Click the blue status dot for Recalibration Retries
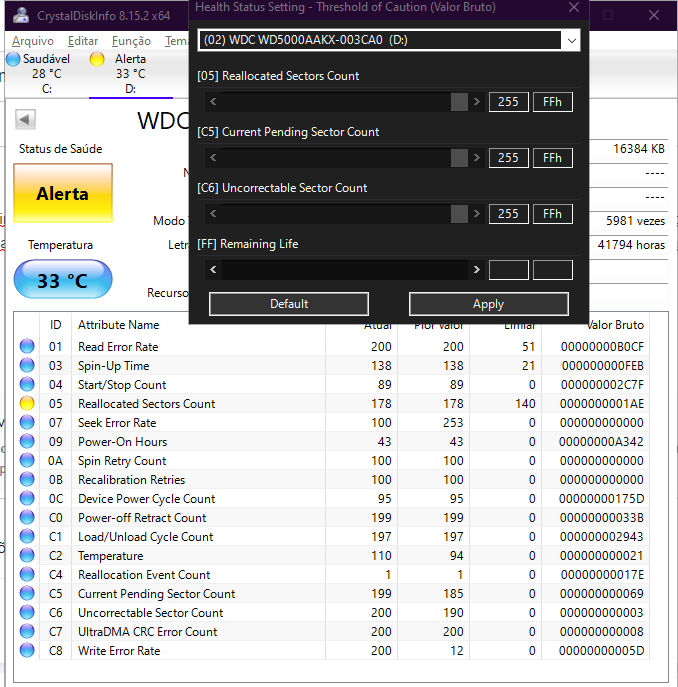Screen dimensions: 678x687 (27, 479)
